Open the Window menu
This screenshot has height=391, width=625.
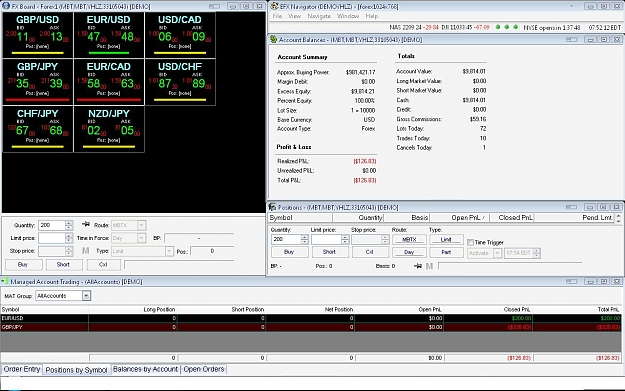pyautogui.click(x=348, y=16)
